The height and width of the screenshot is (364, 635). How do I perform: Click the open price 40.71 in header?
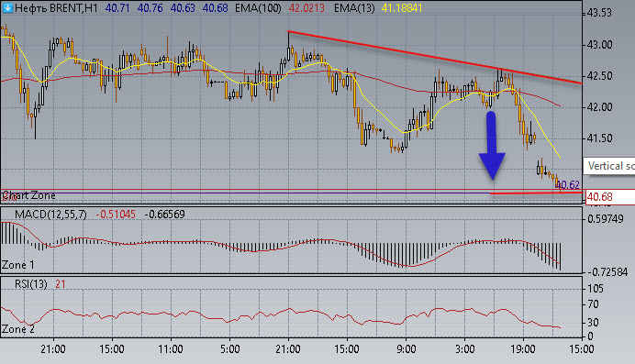pyautogui.click(x=117, y=8)
